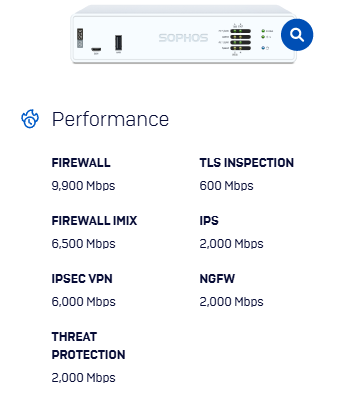Viewport: 363px width, 415px height.
Task: Click the 6,000 Mbps VPN value
Action: point(83,302)
